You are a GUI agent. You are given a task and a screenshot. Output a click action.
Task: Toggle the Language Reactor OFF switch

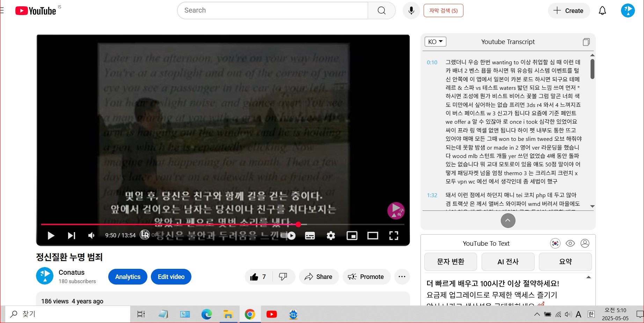tap(150, 235)
